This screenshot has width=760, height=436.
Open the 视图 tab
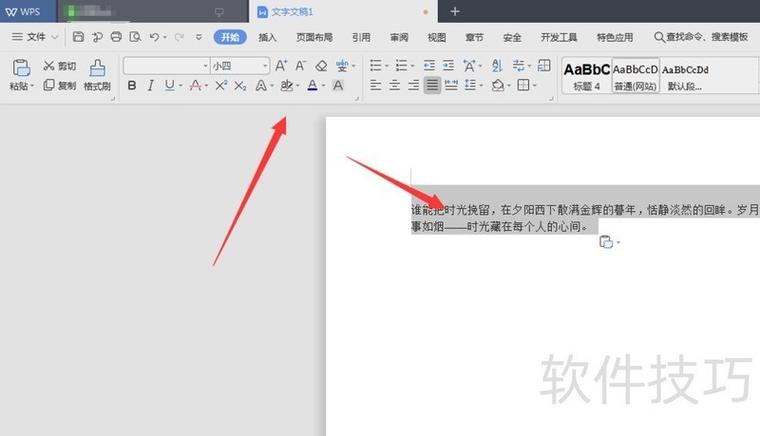point(436,37)
